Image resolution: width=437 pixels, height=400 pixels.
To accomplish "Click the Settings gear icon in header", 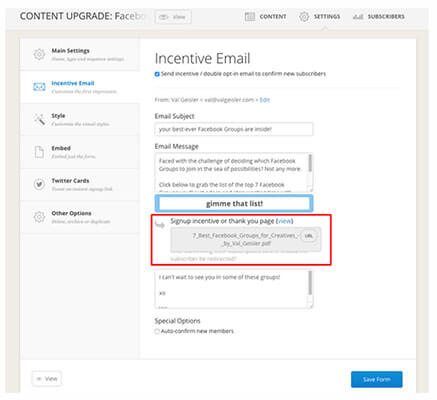I will click(304, 17).
